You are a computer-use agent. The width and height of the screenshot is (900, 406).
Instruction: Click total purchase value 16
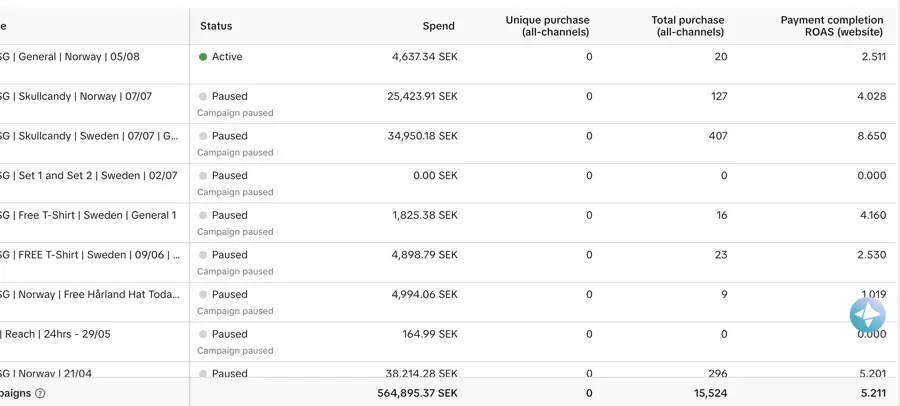pos(721,215)
